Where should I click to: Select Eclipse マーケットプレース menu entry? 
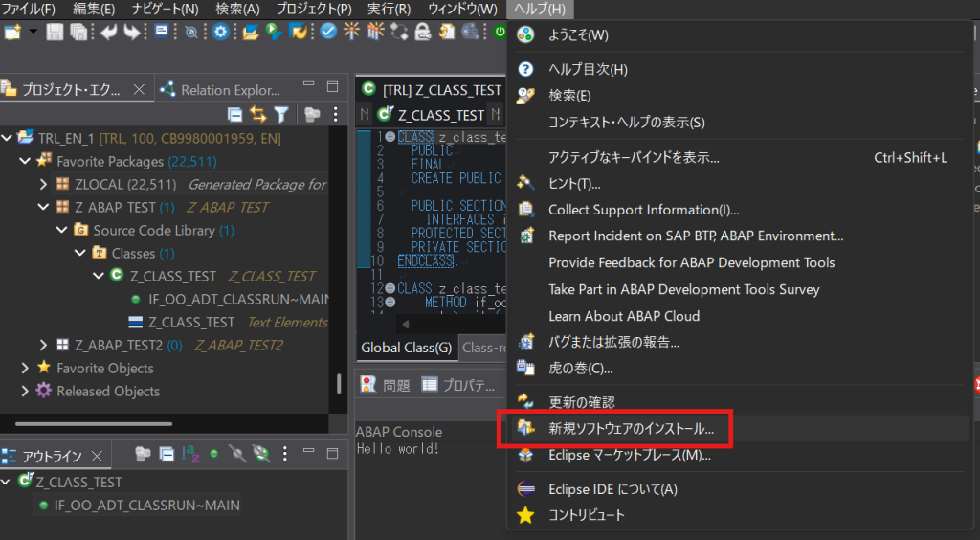coord(629,455)
